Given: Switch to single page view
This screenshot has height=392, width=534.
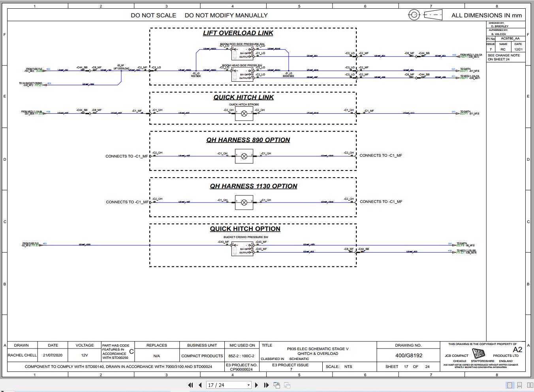Looking at the screenshot, I should [x=510, y=385].
